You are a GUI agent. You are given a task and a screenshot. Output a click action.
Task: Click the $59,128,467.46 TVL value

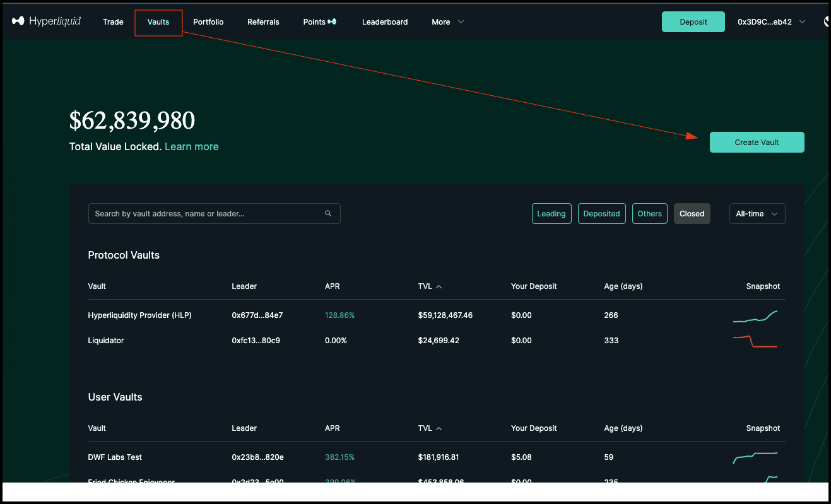pos(445,315)
